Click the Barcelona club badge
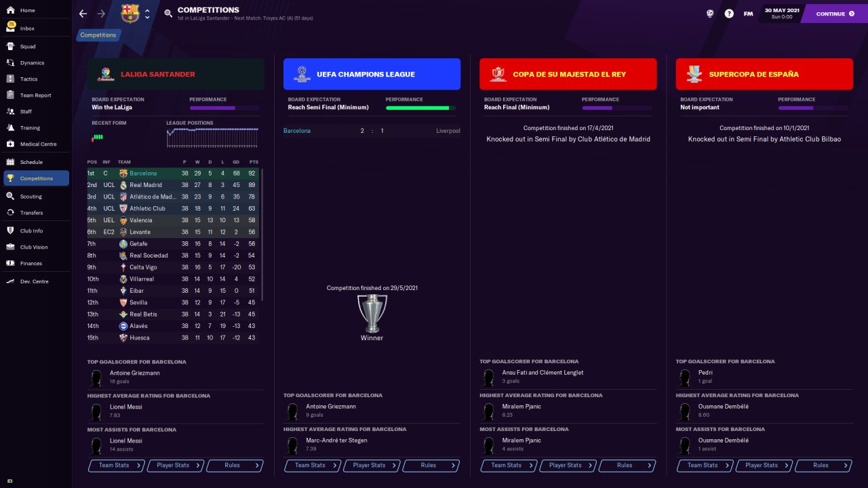This screenshot has width=868, height=488. [x=130, y=14]
